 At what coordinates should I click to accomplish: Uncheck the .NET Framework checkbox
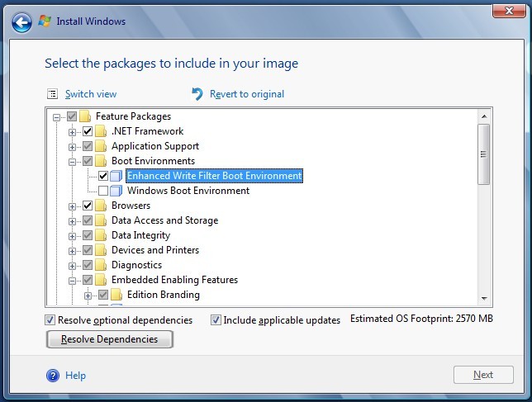(88, 131)
